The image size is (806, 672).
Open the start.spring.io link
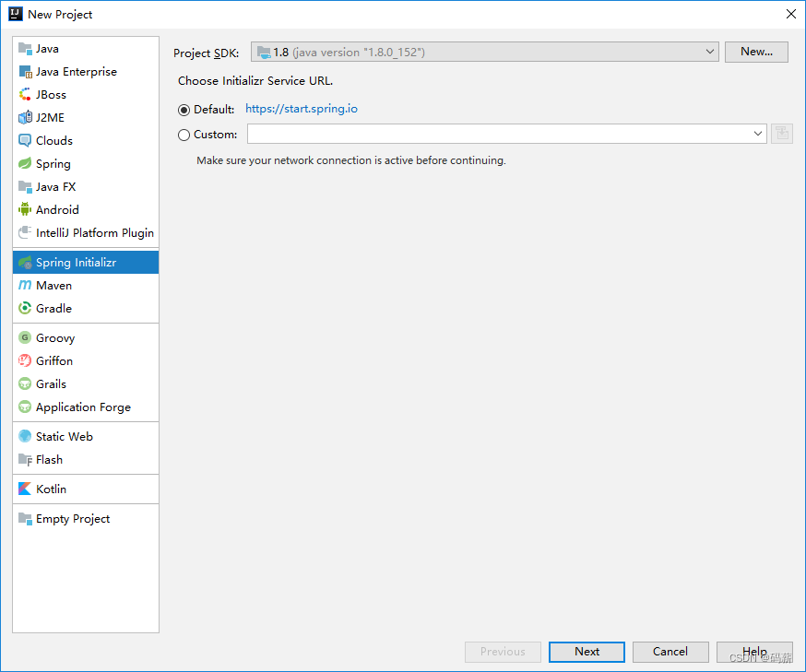302,109
